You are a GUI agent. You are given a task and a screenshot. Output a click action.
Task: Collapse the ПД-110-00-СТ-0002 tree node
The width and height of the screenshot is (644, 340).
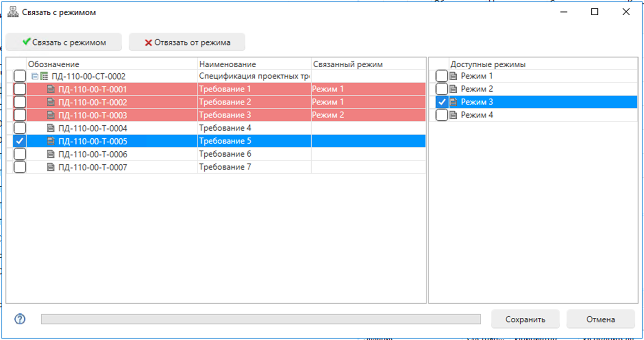[x=35, y=76]
